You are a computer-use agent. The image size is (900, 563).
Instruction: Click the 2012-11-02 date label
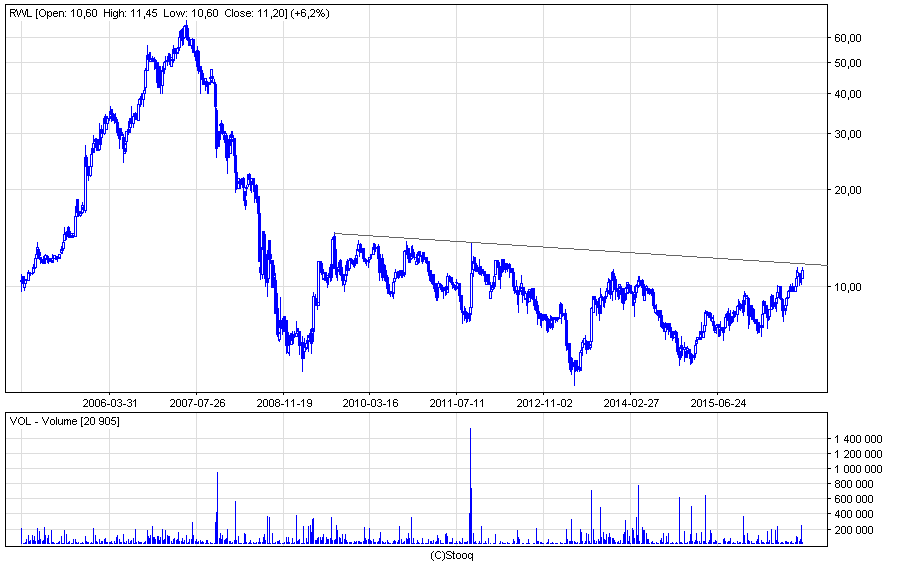[x=544, y=403]
